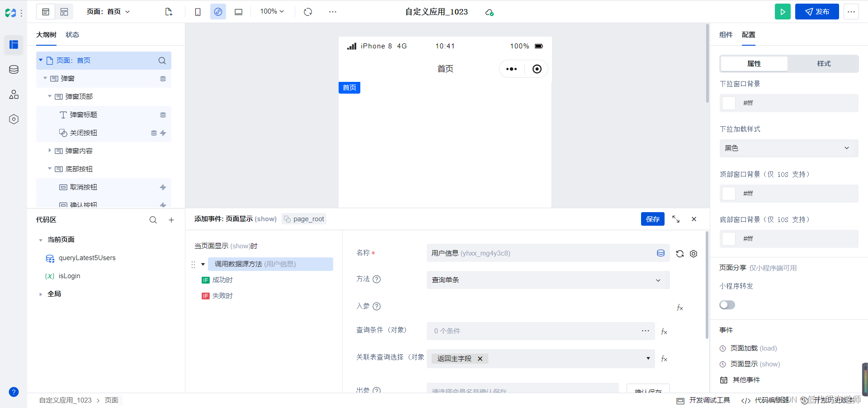Click the new page file icon
The height and width of the screenshot is (408, 868).
(169, 12)
